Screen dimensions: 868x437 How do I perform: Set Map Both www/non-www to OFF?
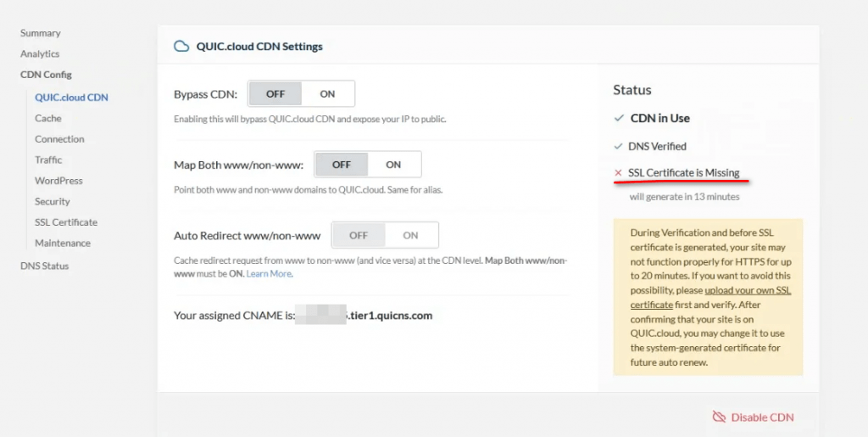342,165
